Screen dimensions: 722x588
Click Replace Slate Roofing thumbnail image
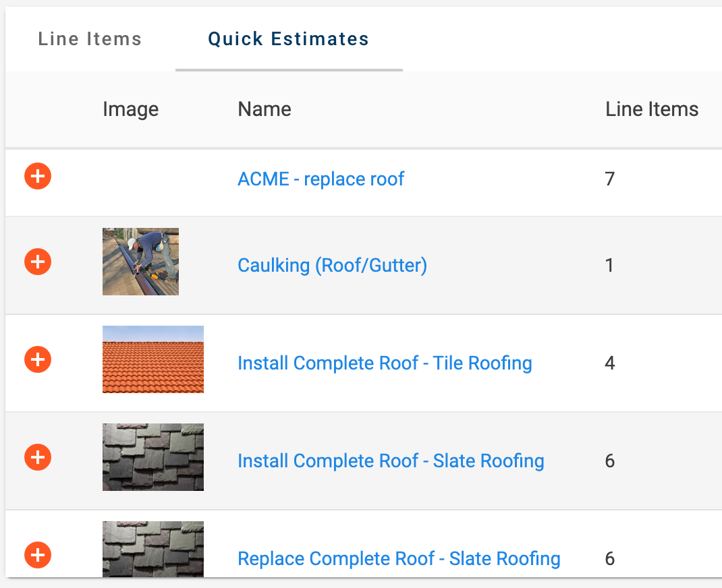pos(153,549)
